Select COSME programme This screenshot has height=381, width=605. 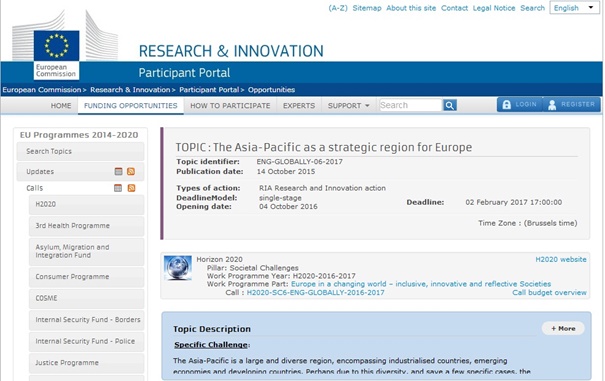tap(86, 298)
